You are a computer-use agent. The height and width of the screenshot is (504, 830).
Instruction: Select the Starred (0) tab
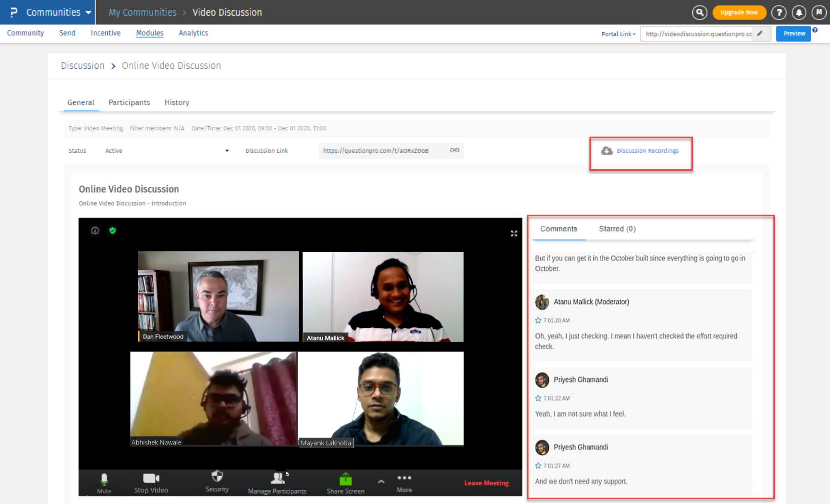pos(617,229)
